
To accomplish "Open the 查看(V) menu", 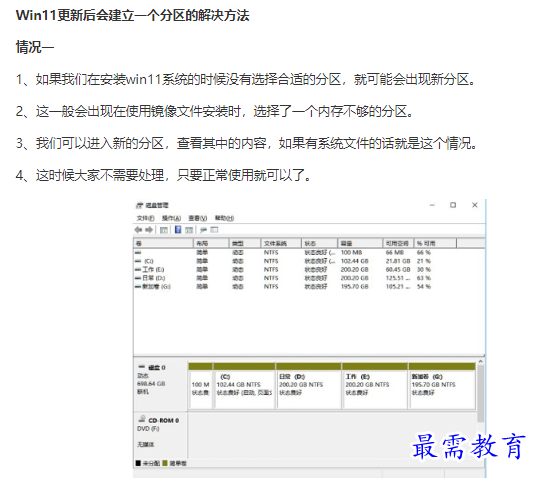I will [x=198, y=218].
